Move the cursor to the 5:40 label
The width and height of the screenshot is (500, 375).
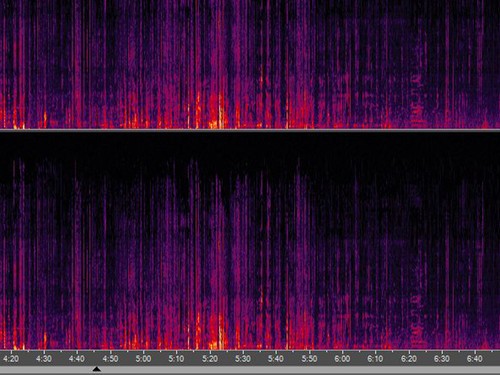(x=276, y=359)
